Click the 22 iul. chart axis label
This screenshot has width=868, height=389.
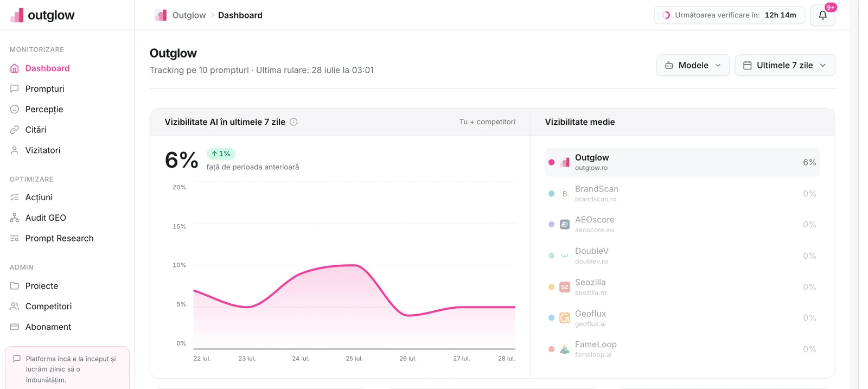coord(202,359)
